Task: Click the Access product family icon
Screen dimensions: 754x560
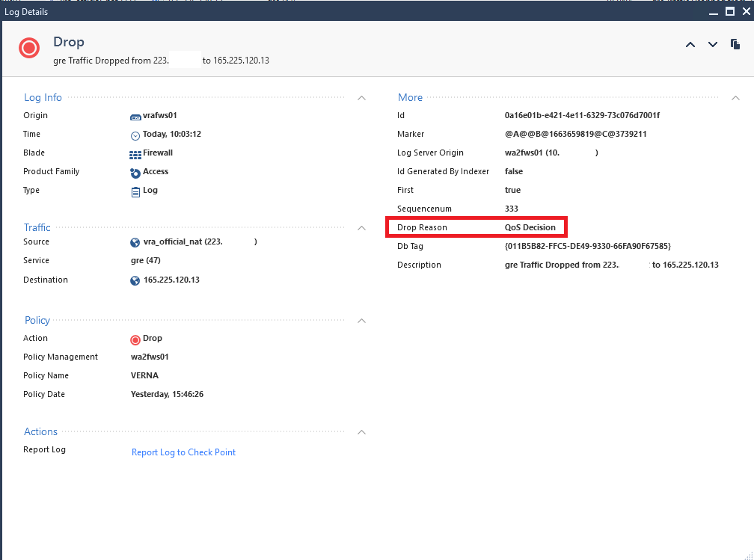Action: (x=135, y=173)
